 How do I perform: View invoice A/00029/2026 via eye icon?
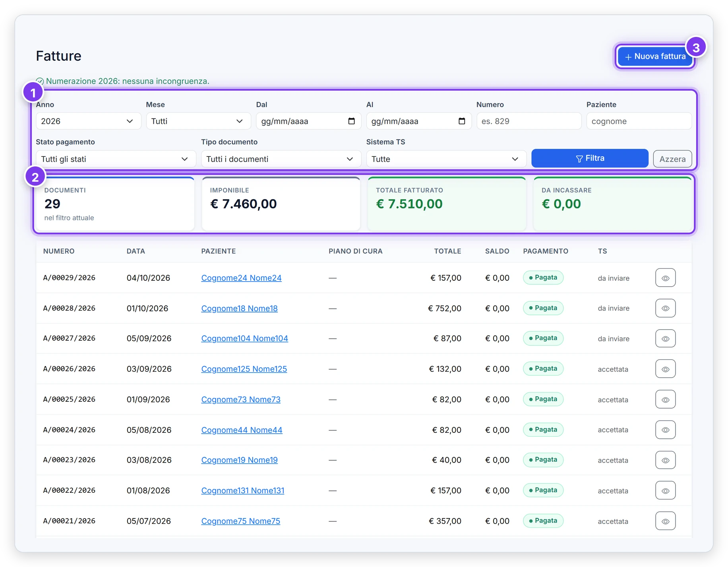[x=665, y=278]
